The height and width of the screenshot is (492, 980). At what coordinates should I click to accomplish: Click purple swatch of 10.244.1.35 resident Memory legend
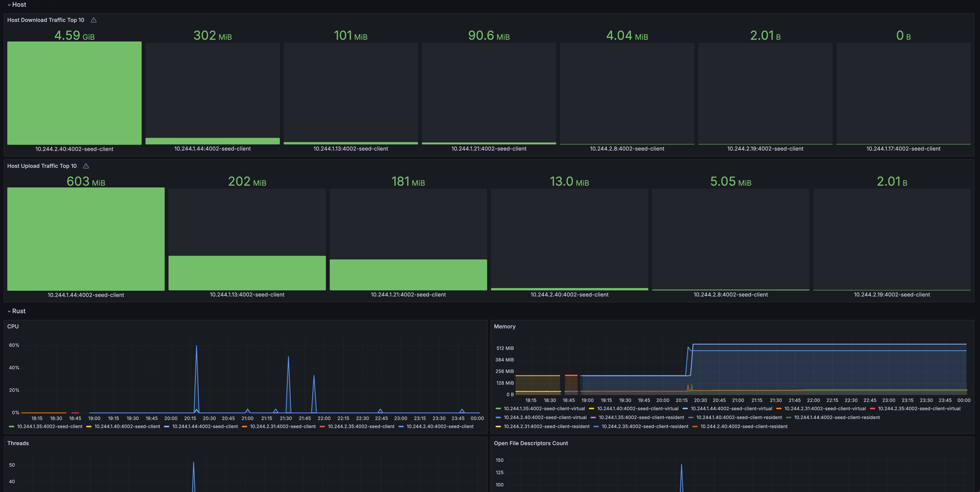click(593, 418)
